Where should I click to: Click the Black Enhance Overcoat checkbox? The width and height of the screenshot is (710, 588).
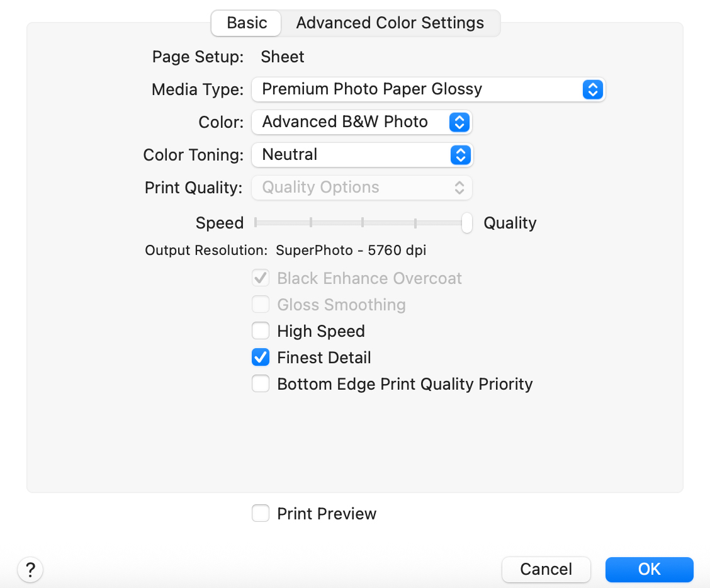[261, 278]
